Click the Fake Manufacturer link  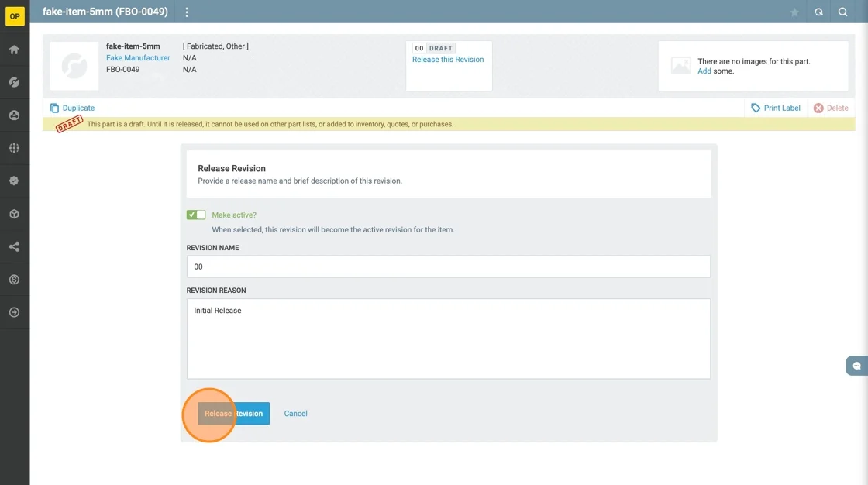pos(138,58)
